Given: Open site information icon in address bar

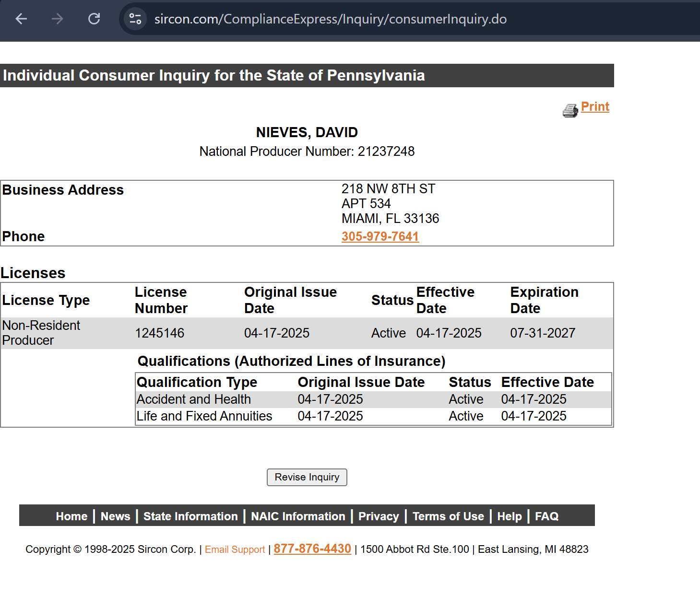Looking at the screenshot, I should click(x=135, y=19).
